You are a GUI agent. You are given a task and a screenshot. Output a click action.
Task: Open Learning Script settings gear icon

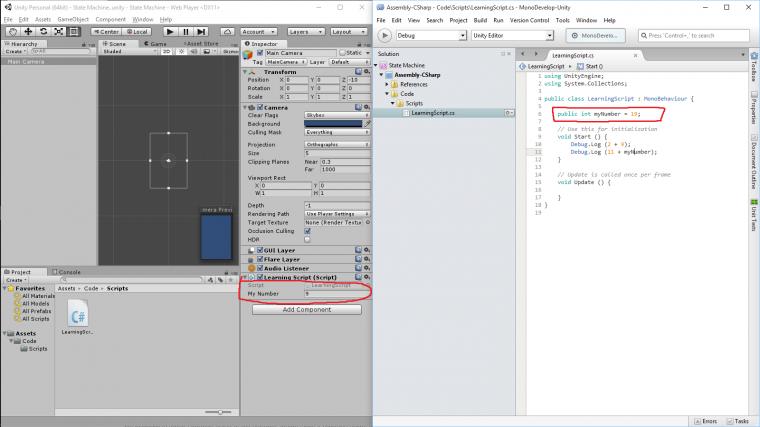tap(366, 277)
